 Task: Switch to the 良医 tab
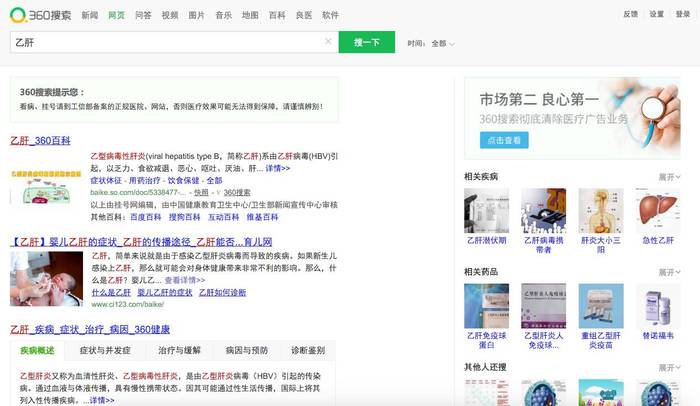coord(304,15)
